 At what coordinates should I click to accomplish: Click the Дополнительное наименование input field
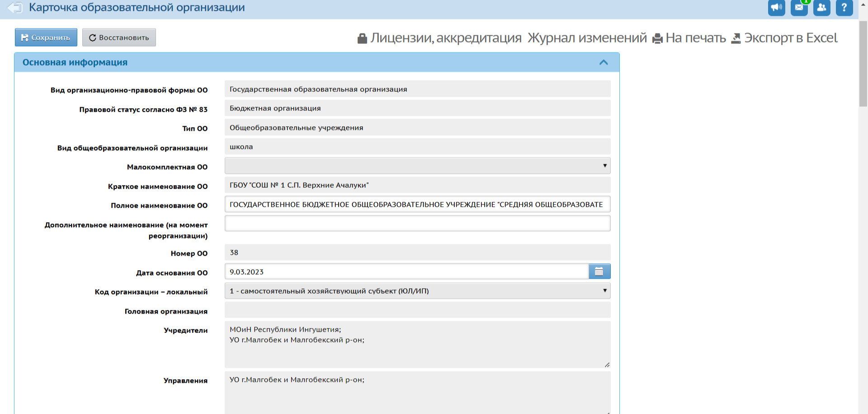click(417, 224)
